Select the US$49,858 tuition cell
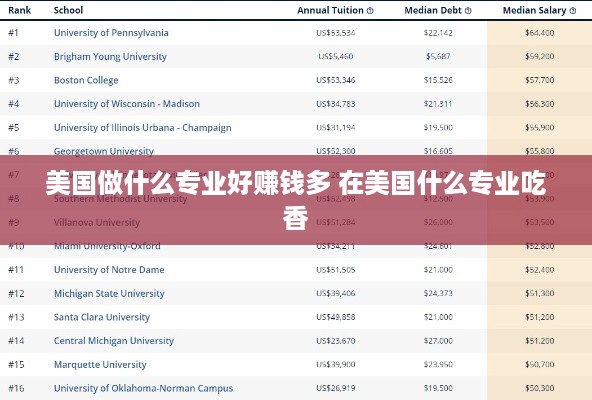This screenshot has height=400, width=592. pyautogui.click(x=336, y=317)
